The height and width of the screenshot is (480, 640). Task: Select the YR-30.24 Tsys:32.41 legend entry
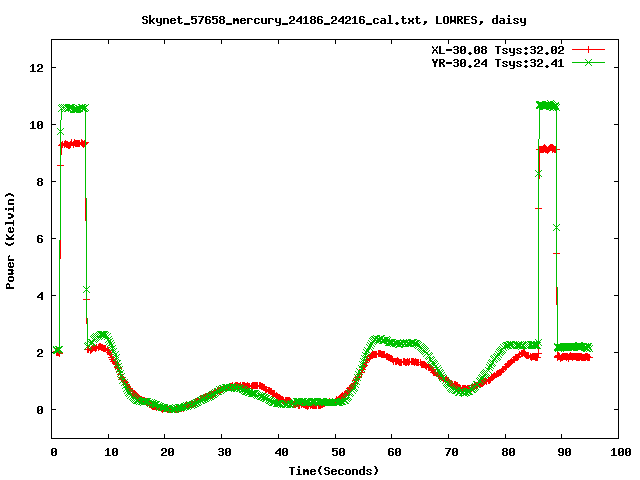click(498, 63)
